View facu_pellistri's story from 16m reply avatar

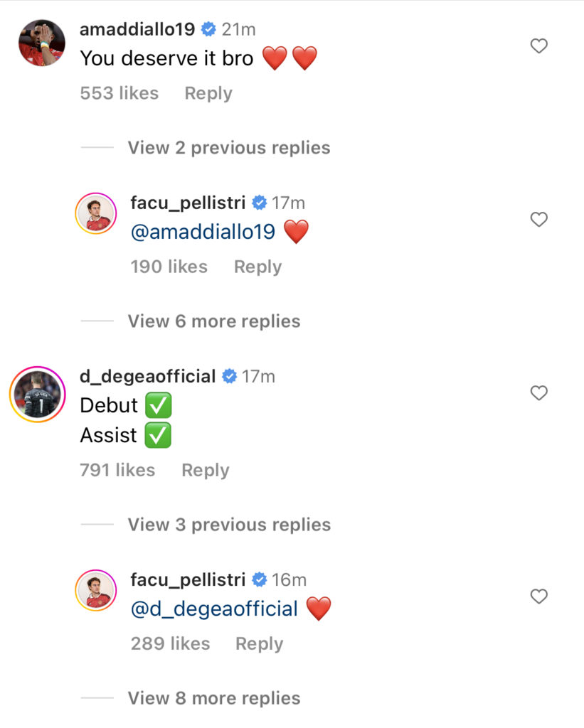coord(96,591)
